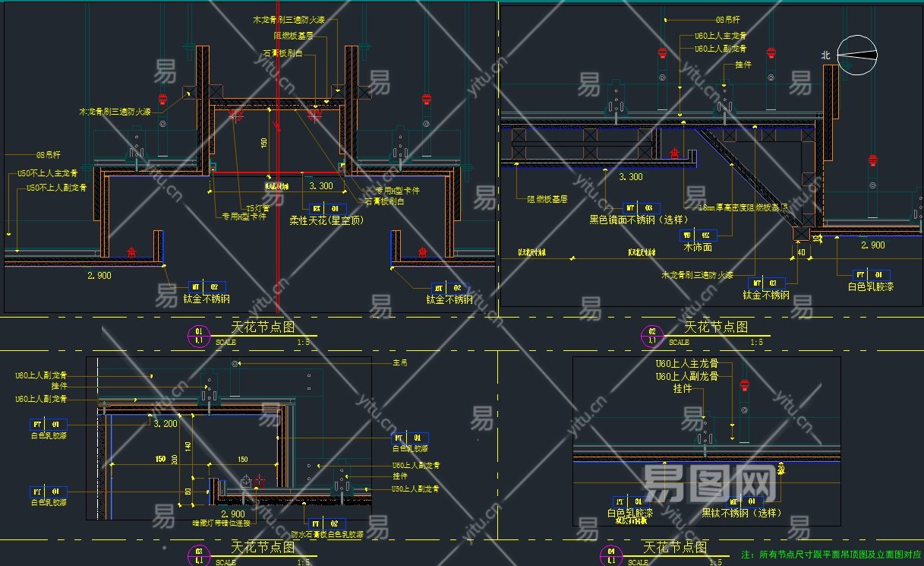The height and width of the screenshot is (566, 924).
Task: Click the label 防水石膏板白色乳胶漆
Action: pyautogui.click(x=327, y=535)
